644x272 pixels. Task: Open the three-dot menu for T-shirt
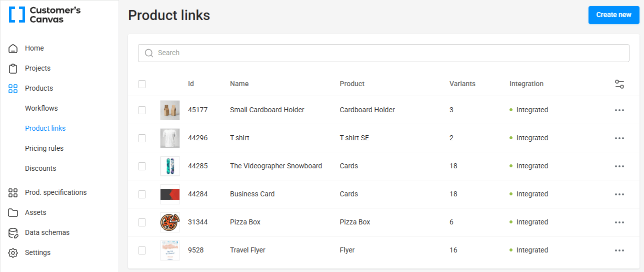(x=619, y=138)
